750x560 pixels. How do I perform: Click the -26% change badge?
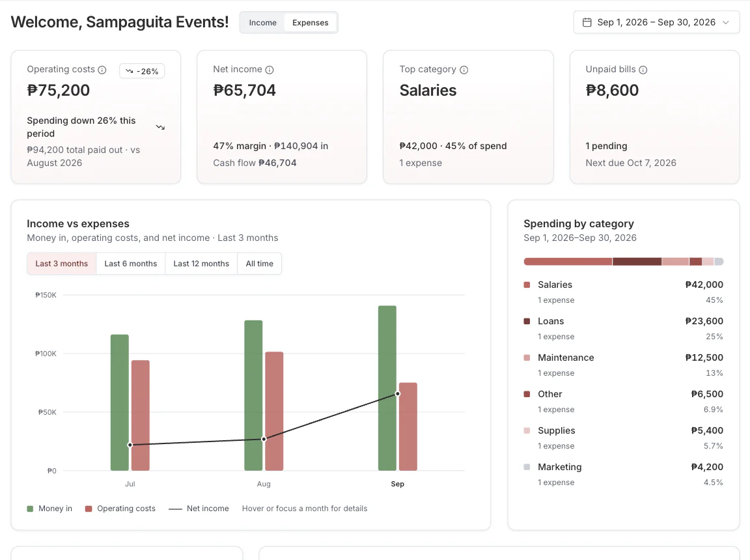tap(142, 71)
